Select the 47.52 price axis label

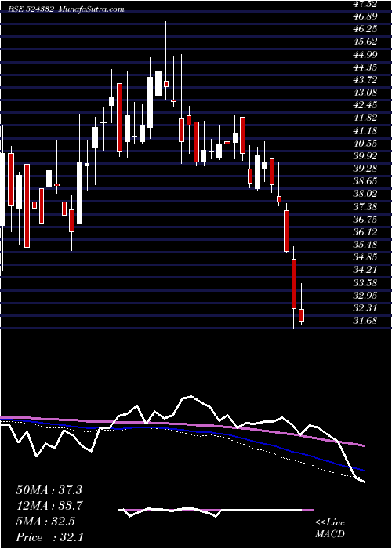click(x=365, y=4)
